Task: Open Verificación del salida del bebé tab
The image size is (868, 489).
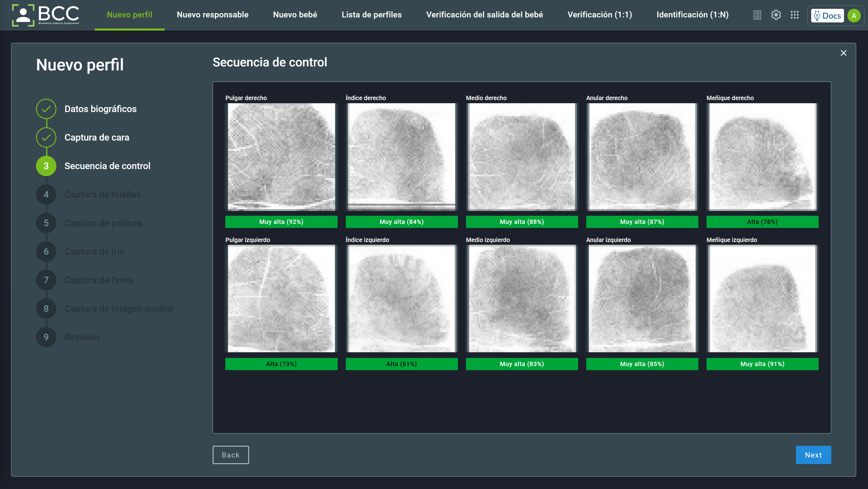Action: (x=485, y=15)
